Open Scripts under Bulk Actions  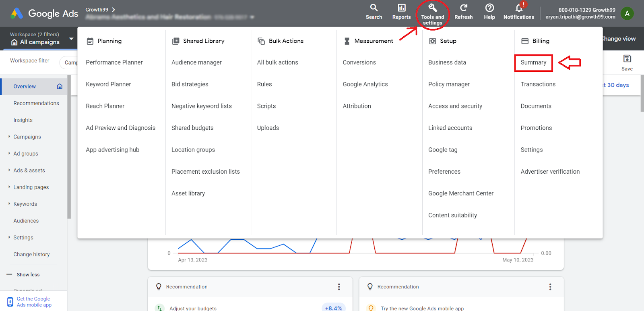tap(266, 106)
